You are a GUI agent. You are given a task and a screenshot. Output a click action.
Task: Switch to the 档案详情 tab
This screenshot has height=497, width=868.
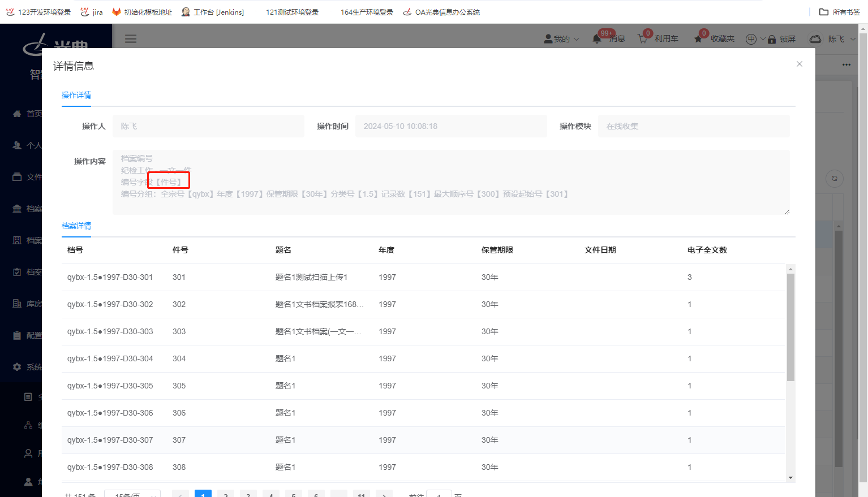point(76,226)
